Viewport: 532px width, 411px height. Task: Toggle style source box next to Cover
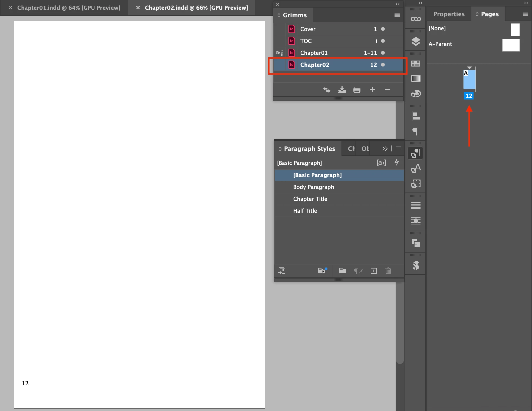[x=279, y=29]
